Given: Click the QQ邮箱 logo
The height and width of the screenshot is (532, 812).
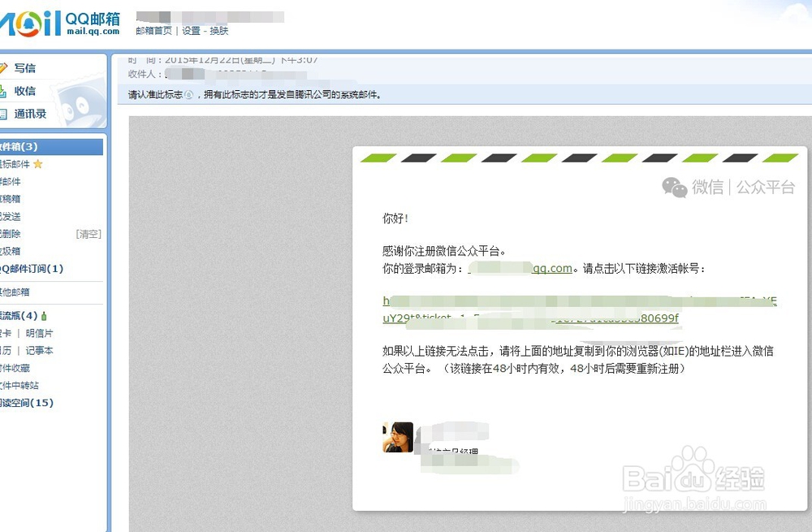Looking at the screenshot, I should 60,24.
